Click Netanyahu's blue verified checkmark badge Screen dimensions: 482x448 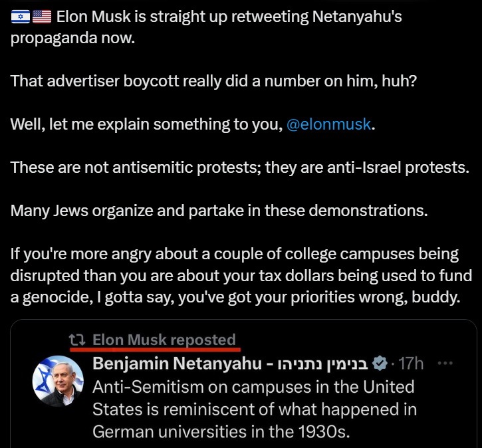click(379, 364)
